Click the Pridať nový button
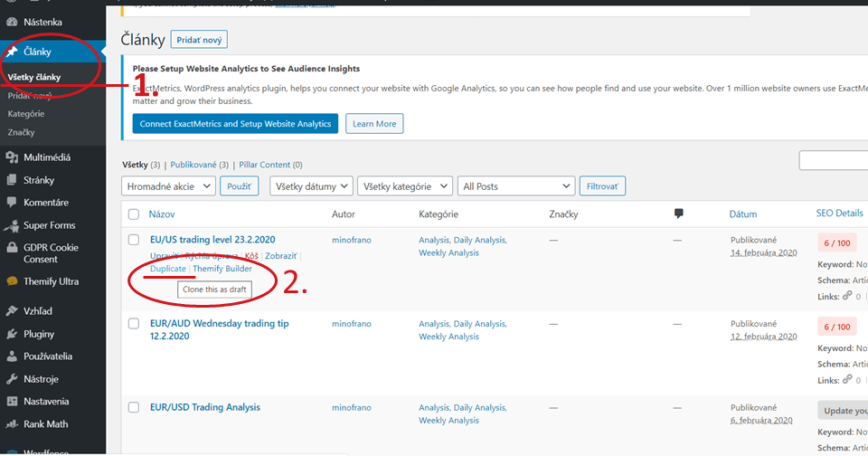 click(x=199, y=40)
